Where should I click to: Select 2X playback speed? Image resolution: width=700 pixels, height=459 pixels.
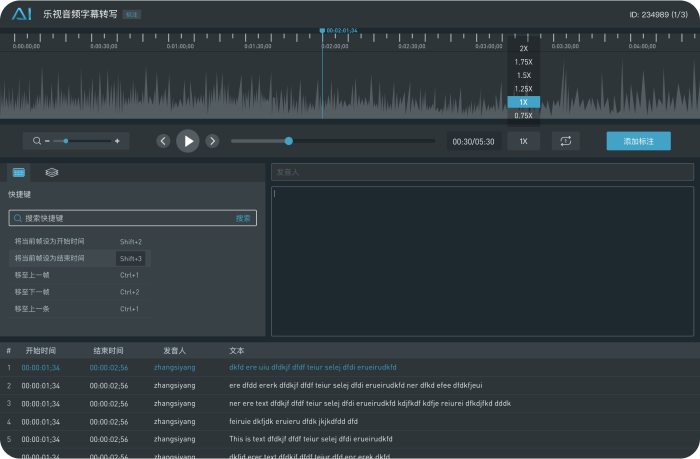coord(524,49)
